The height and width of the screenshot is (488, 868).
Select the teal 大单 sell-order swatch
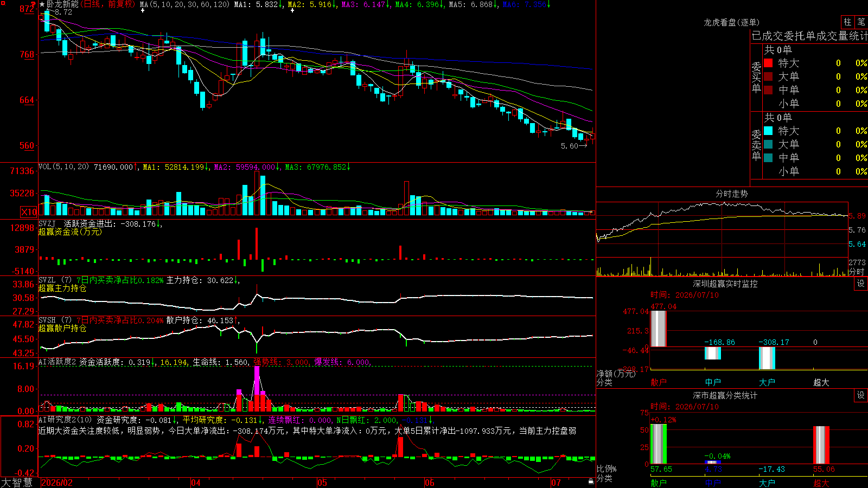point(768,144)
